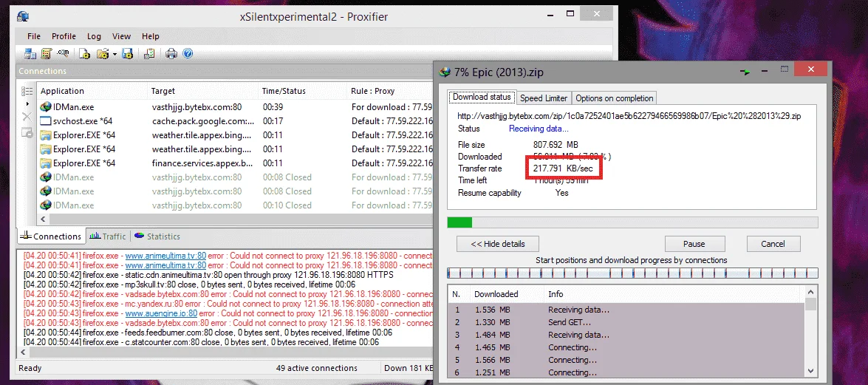The height and width of the screenshot is (385, 868).
Task: Open Proxification Rules toolbar icon
Action: [x=46, y=54]
